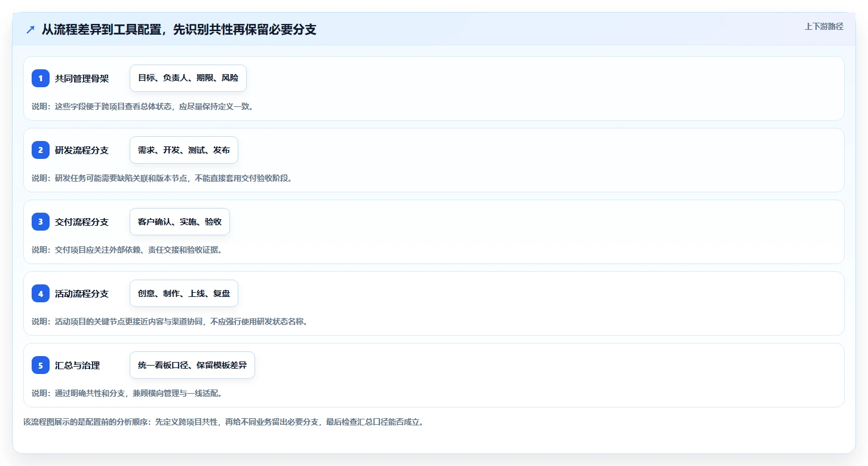Viewport: 868px width, 466px height.
Task: Select the 活动流程分支 heading
Action: coord(82,293)
